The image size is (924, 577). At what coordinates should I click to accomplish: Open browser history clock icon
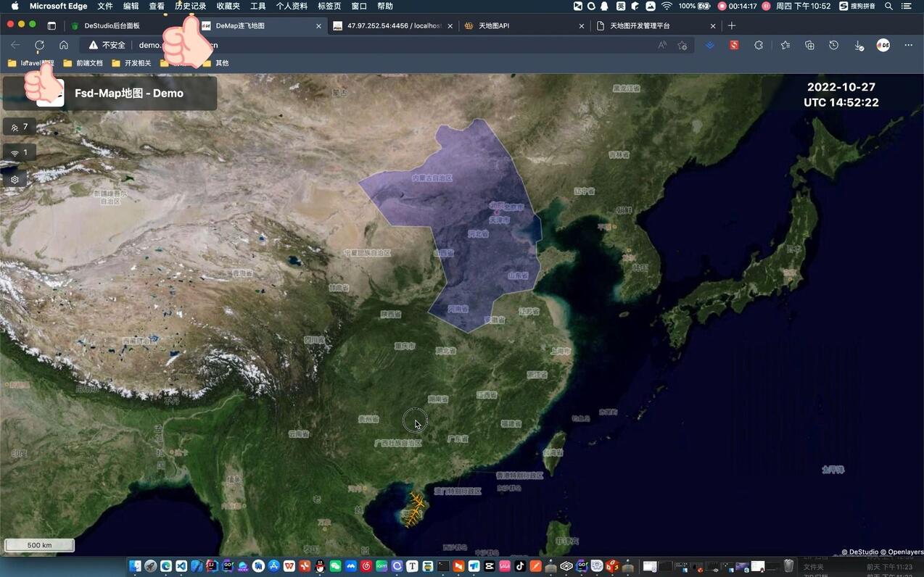(x=834, y=45)
